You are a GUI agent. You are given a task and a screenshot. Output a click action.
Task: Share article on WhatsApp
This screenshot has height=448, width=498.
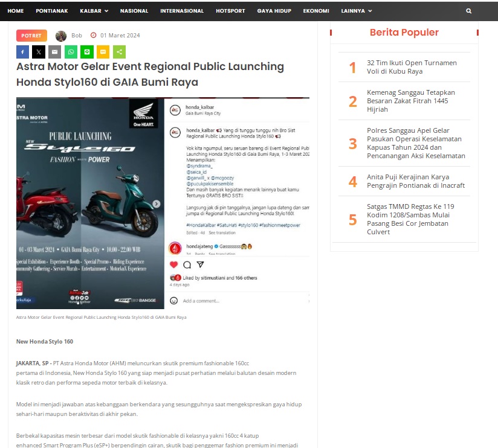click(x=71, y=52)
